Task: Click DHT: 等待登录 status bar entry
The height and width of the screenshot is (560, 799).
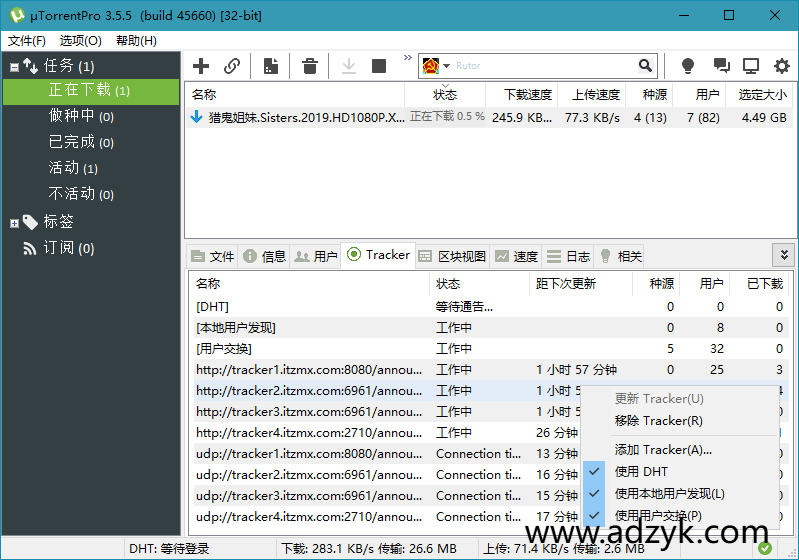Action: pos(169,549)
